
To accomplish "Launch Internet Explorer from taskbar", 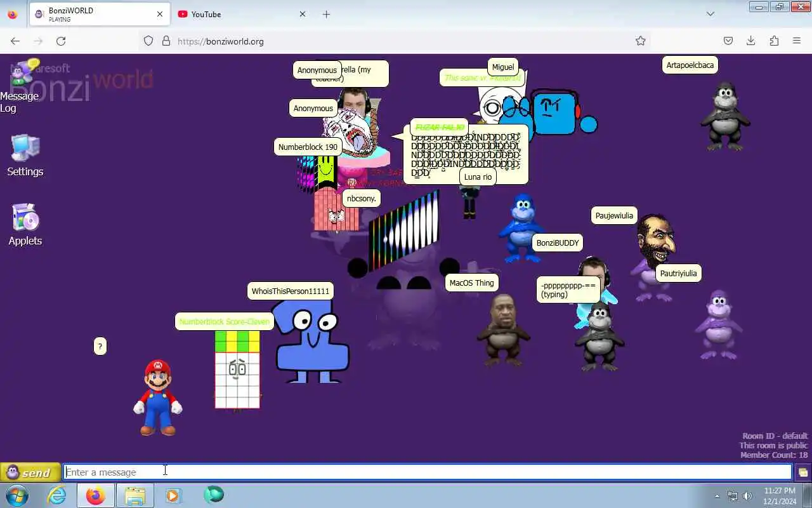I will (x=57, y=495).
